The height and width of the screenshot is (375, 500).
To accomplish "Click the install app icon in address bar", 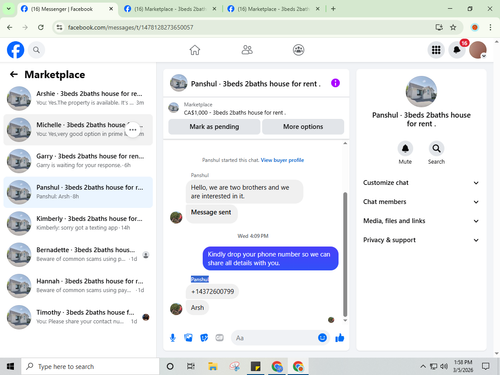I will 439,27.
